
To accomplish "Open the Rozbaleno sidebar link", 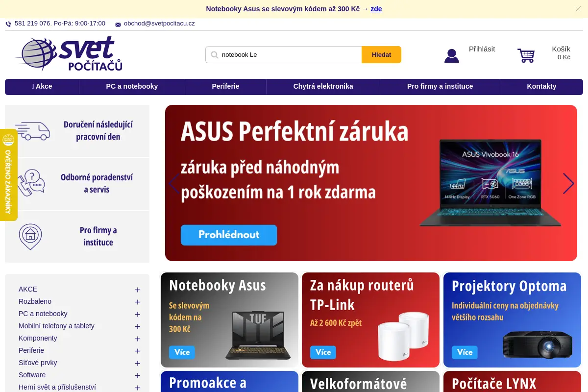I will click(x=35, y=302).
